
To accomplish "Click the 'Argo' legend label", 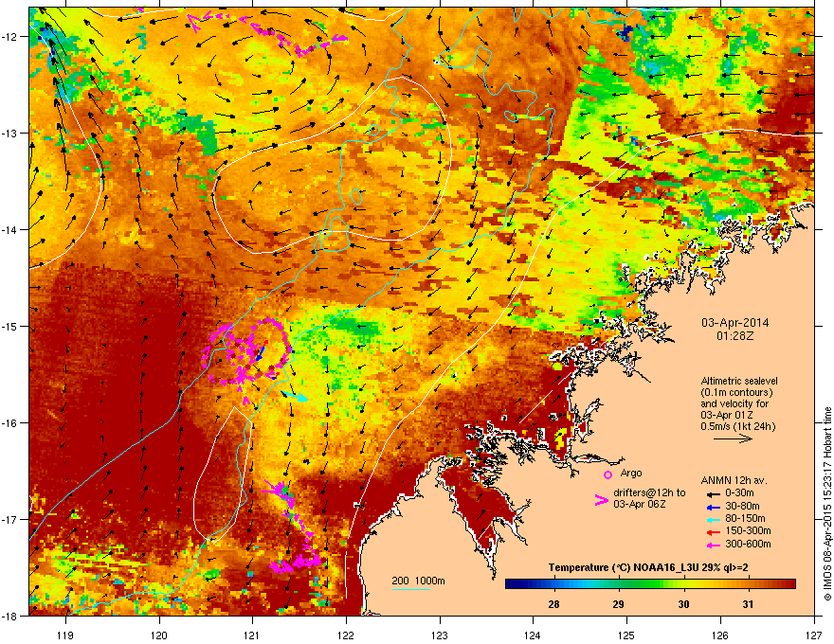I will click(x=631, y=473).
